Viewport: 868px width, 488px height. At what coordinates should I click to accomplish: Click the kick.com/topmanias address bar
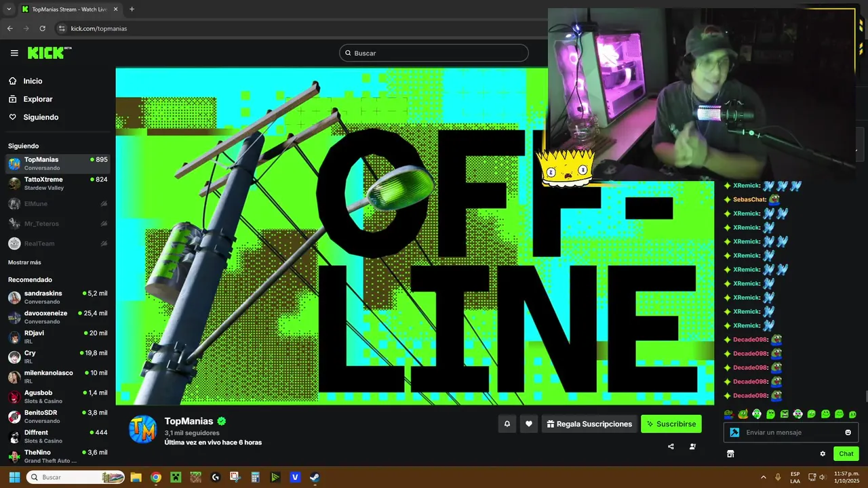point(99,28)
